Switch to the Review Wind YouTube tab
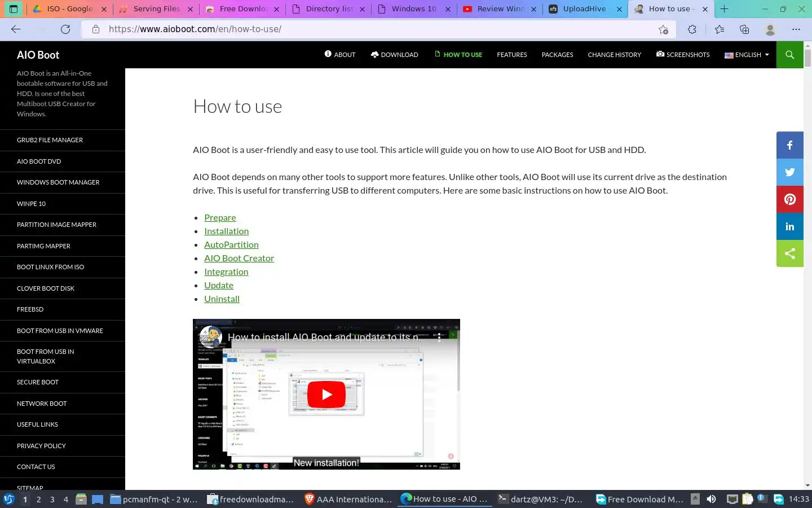 (500, 9)
